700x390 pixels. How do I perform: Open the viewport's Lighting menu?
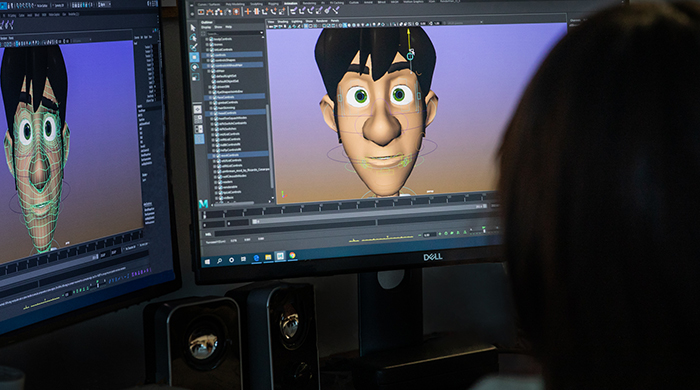pos(297,21)
